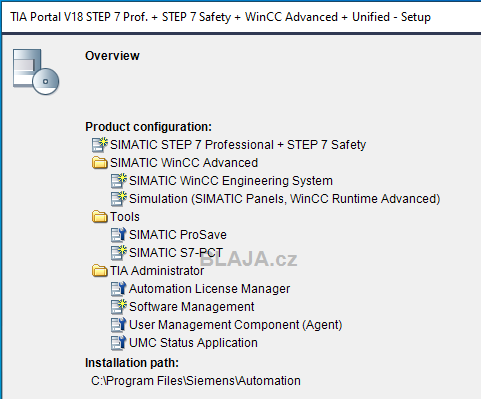Viewport: 481px width, 399px height.
Task: Click the TIA Portal V18 Setup title bar
Action: [240, 17]
